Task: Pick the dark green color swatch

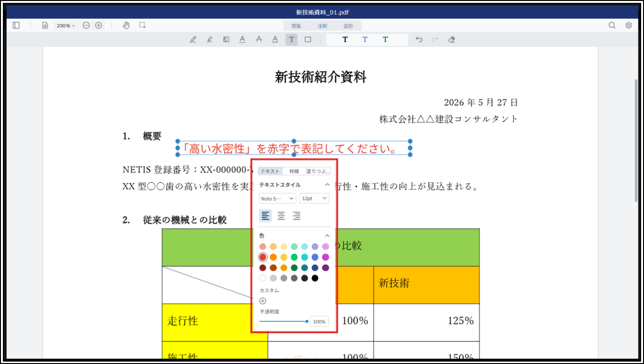Action: coord(294,268)
